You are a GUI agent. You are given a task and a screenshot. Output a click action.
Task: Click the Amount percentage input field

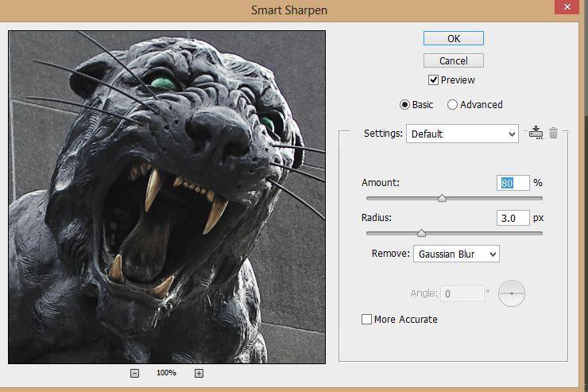tap(513, 183)
